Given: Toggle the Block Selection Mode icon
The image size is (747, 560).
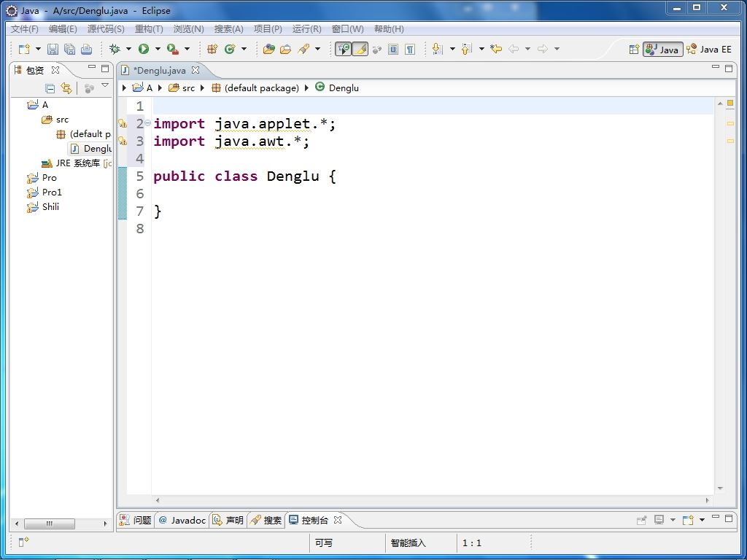Looking at the screenshot, I should coord(393,49).
